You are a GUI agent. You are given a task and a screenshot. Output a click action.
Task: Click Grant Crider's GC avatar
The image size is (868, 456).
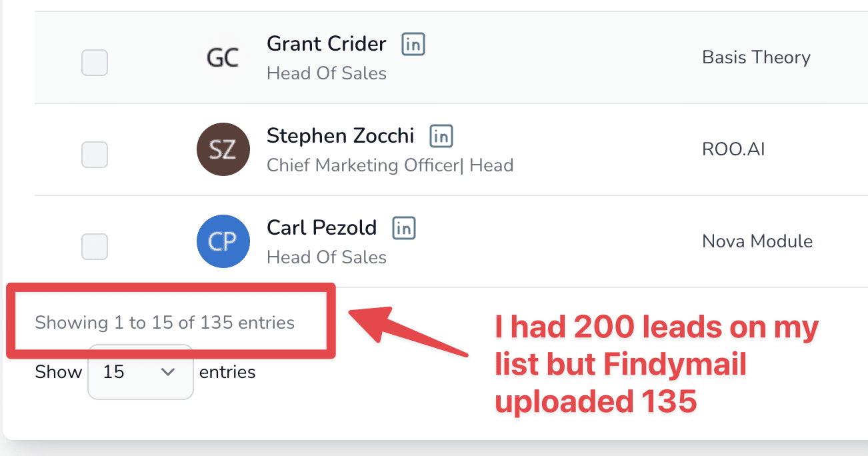223,57
